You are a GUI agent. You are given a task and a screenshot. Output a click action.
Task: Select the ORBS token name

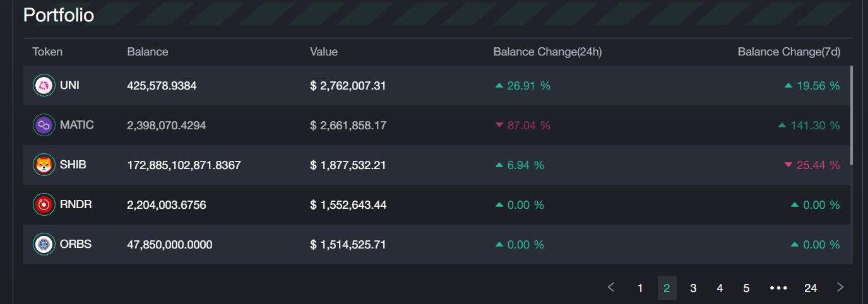click(76, 244)
